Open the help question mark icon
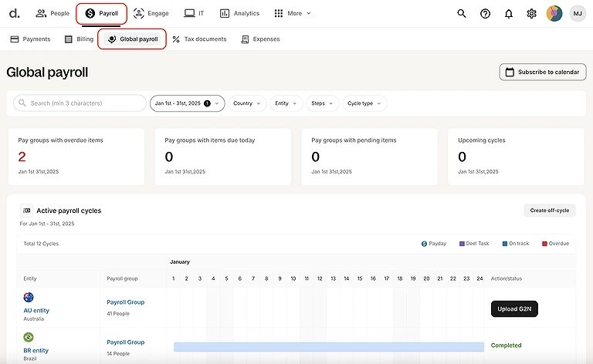Image resolution: width=593 pixels, height=364 pixels. point(485,14)
